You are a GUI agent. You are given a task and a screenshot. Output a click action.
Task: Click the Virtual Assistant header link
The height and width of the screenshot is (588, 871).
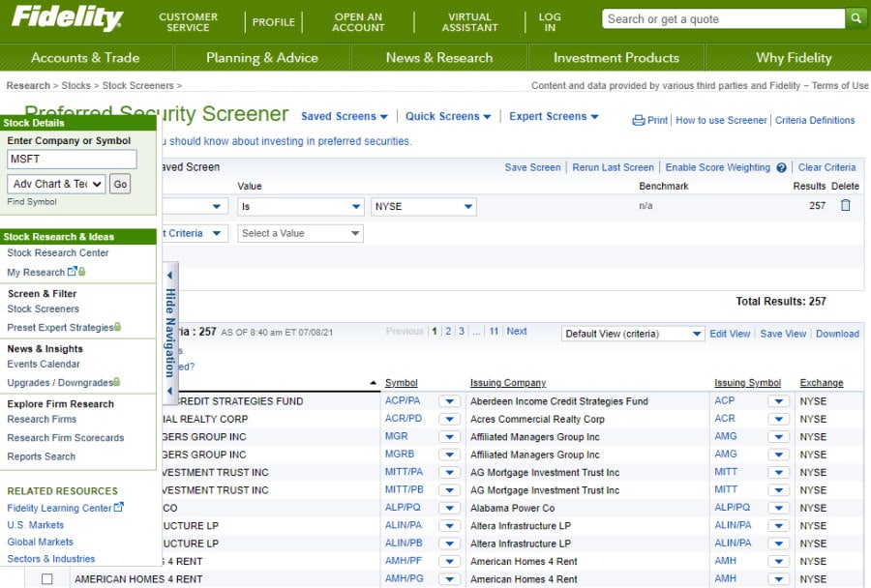click(469, 22)
